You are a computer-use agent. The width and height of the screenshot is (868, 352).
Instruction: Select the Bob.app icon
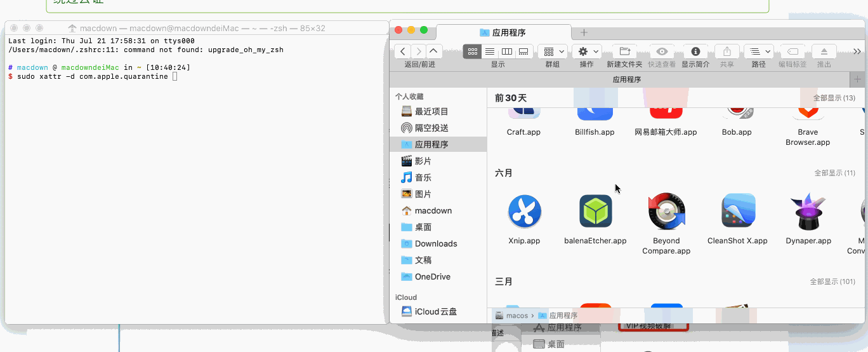[x=737, y=114]
